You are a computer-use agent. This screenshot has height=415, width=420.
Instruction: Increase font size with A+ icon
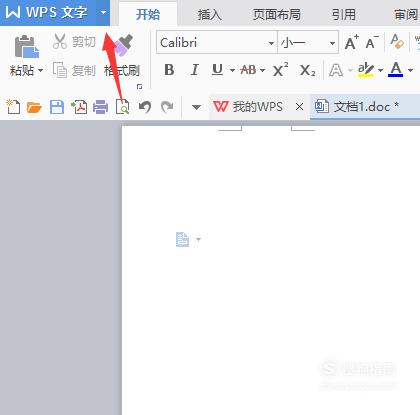tap(352, 42)
